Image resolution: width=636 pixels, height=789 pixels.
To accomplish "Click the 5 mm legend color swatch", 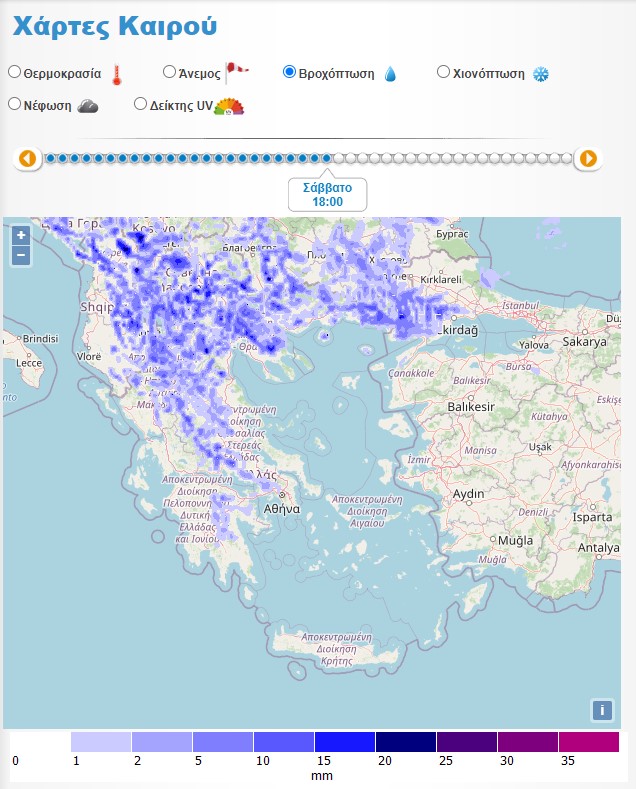I will (x=222, y=742).
